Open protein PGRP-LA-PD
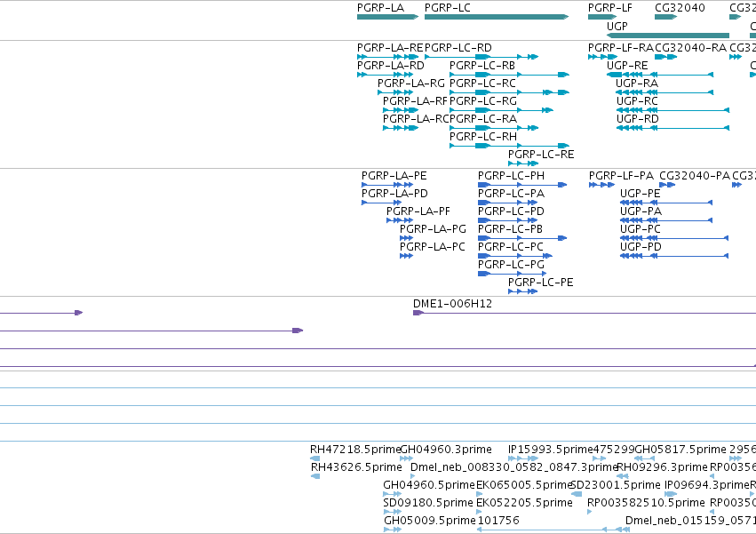Viewport: 756px width, 534px height. pyautogui.click(x=394, y=194)
